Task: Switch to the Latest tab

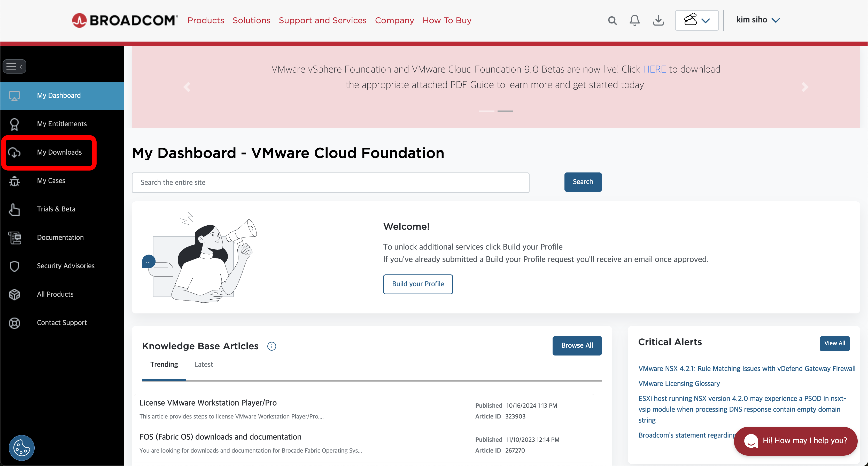Action: point(204,365)
